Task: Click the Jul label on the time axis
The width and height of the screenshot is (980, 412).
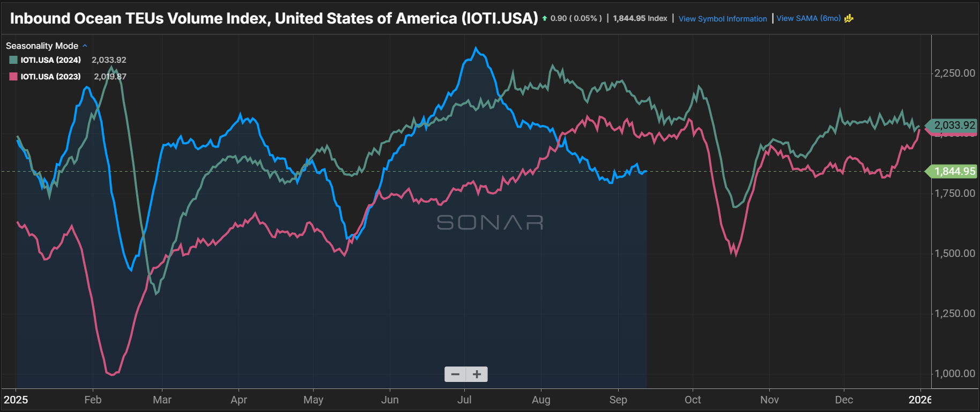Action: coord(464,400)
